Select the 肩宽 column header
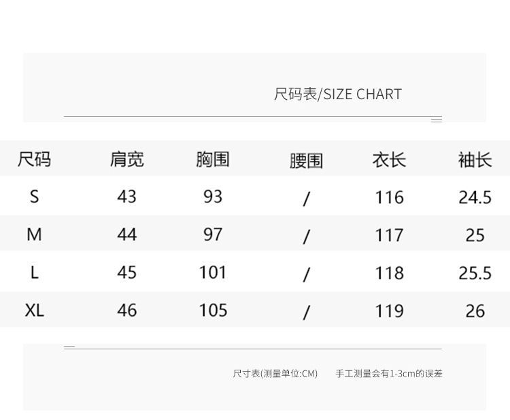The image size is (510, 420). pyautogui.click(x=127, y=160)
